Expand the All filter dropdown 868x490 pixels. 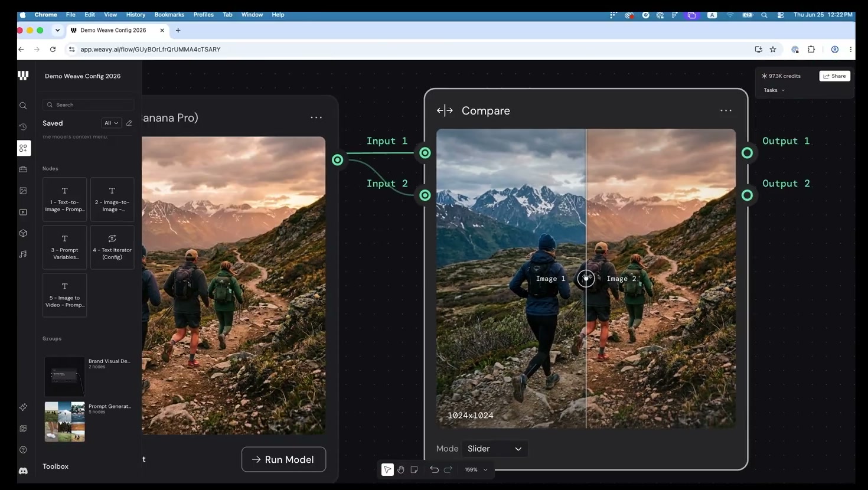[111, 123]
